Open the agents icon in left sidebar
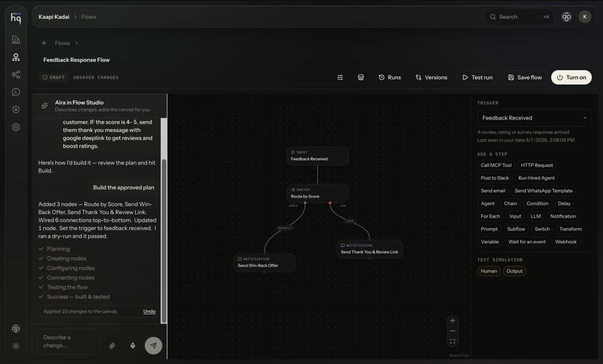Image resolution: width=603 pixels, height=364 pixels. (x=16, y=57)
